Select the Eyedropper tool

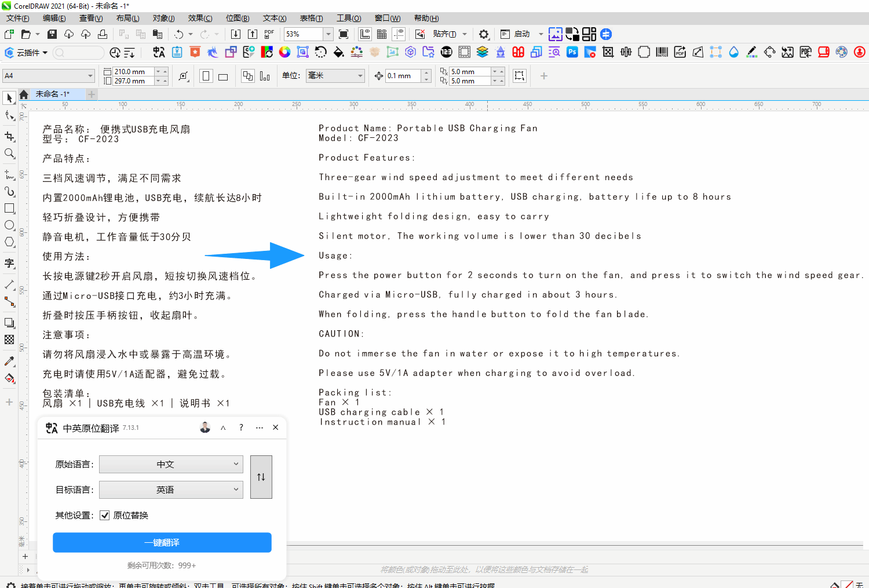(9, 361)
